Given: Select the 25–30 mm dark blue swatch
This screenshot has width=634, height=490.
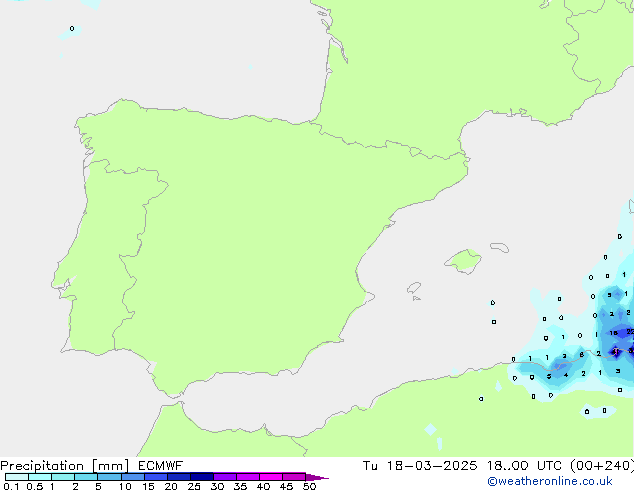Looking at the screenshot, I should pos(201,477).
